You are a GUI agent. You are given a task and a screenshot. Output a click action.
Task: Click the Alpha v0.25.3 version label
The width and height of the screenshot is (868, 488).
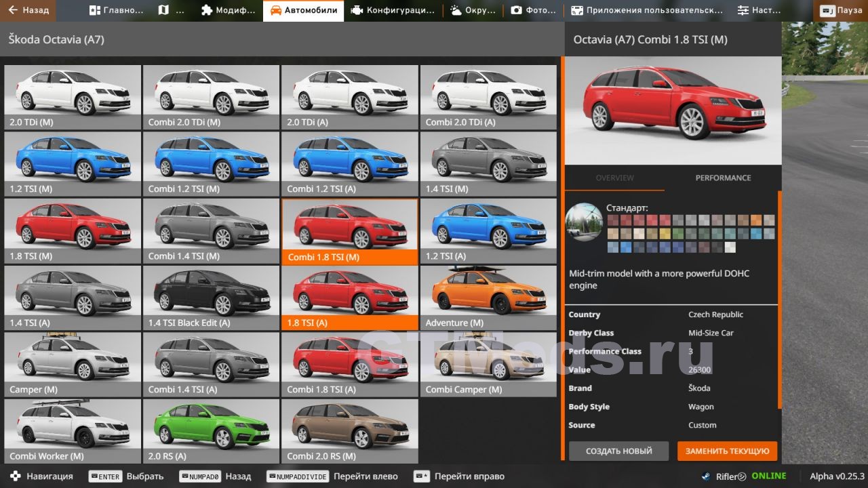coord(837,476)
